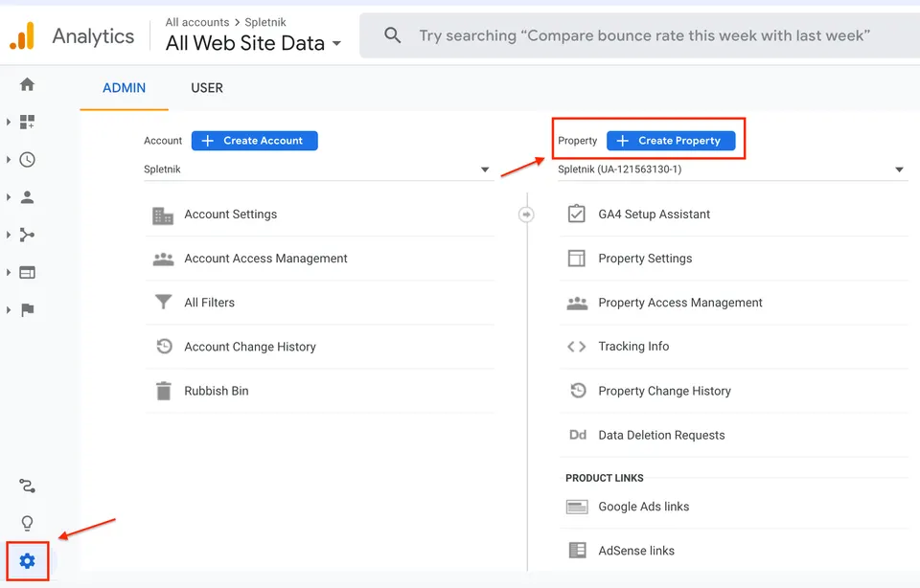Expand the Audience section arrow
Image resolution: width=920 pixels, height=588 pixels.
point(9,197)
